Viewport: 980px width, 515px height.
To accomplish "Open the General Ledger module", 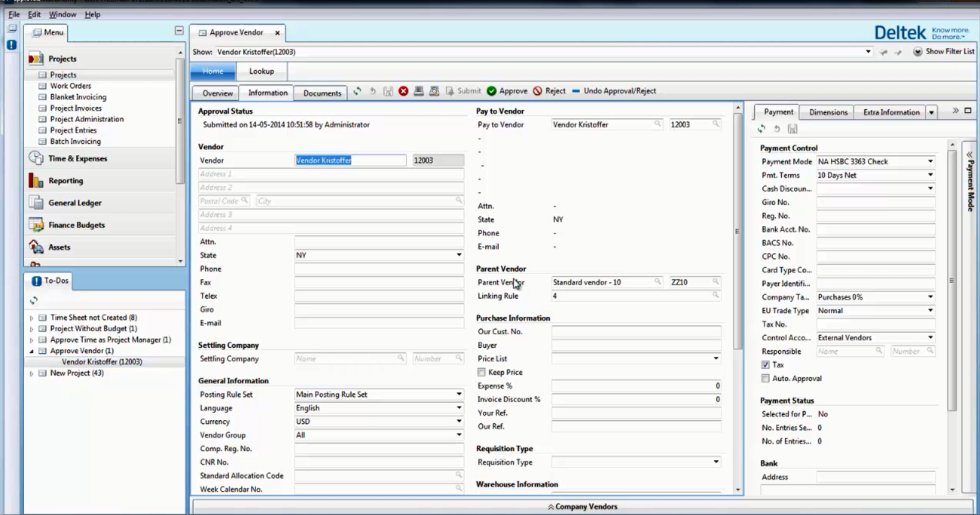I will coord(75,203).
